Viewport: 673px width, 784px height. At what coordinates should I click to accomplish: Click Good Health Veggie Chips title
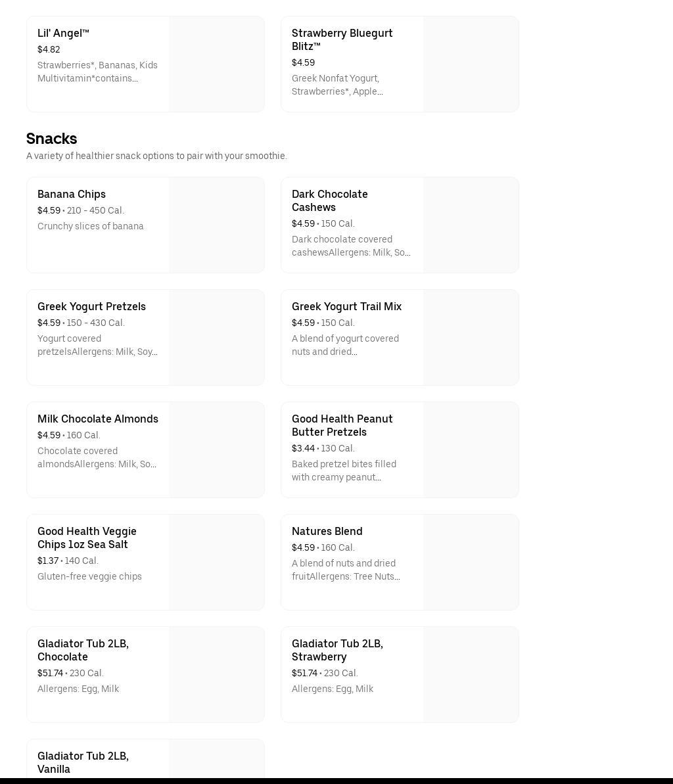click(87, 538)
